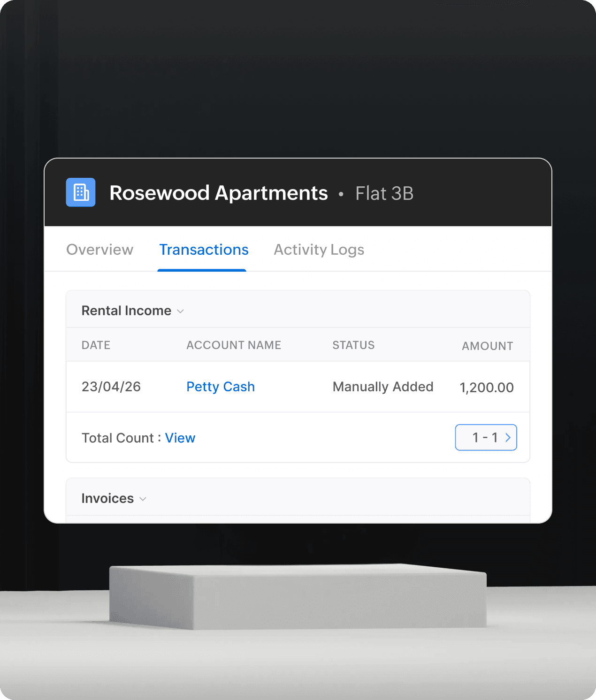This screenshot has width=596, height=700.
Task: Click the blue building property icon
Action: pyautogui.click(x=81, y=192)
